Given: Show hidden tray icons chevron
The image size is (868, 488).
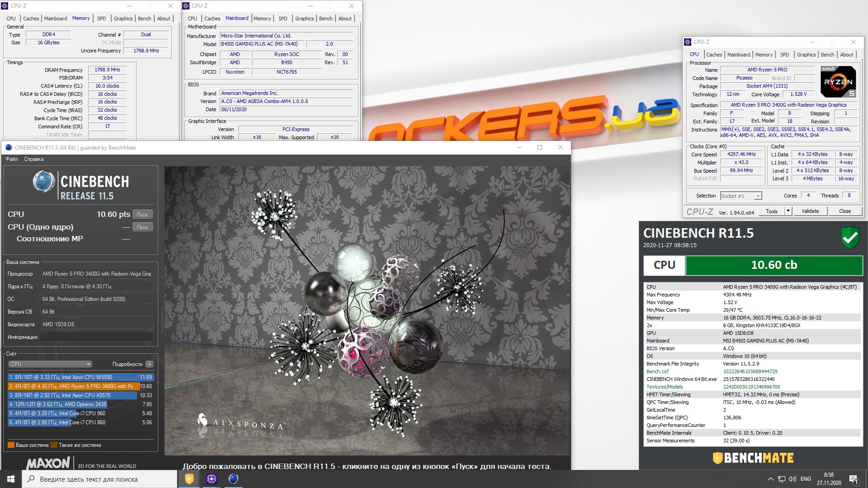Looking at the screenshot, I should coord(770,479).
